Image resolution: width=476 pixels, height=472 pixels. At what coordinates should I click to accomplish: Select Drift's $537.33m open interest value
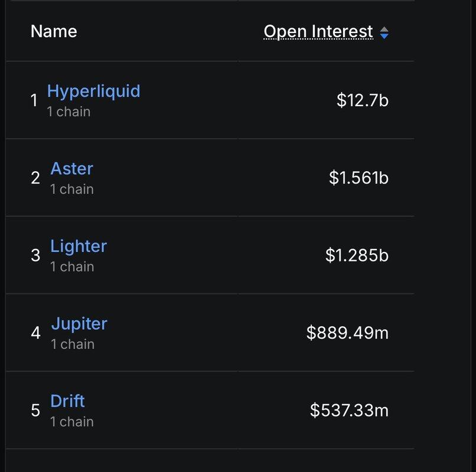349,411
